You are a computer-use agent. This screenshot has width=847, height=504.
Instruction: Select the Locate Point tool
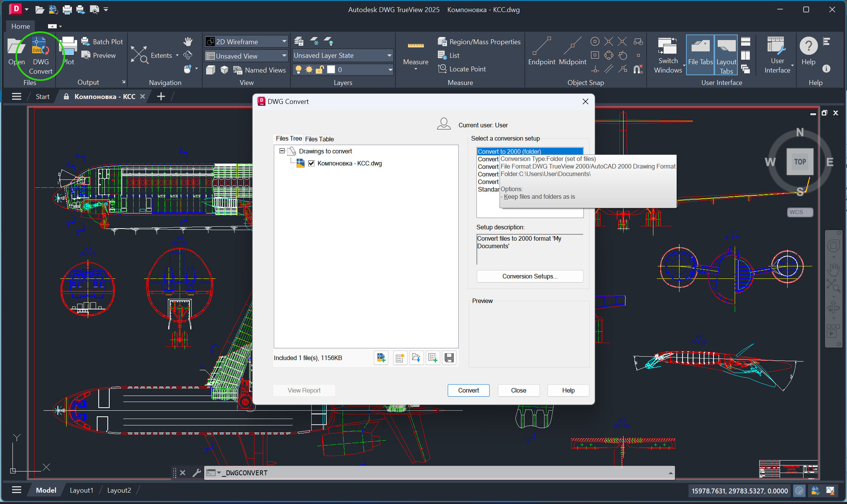click(462, 69)
